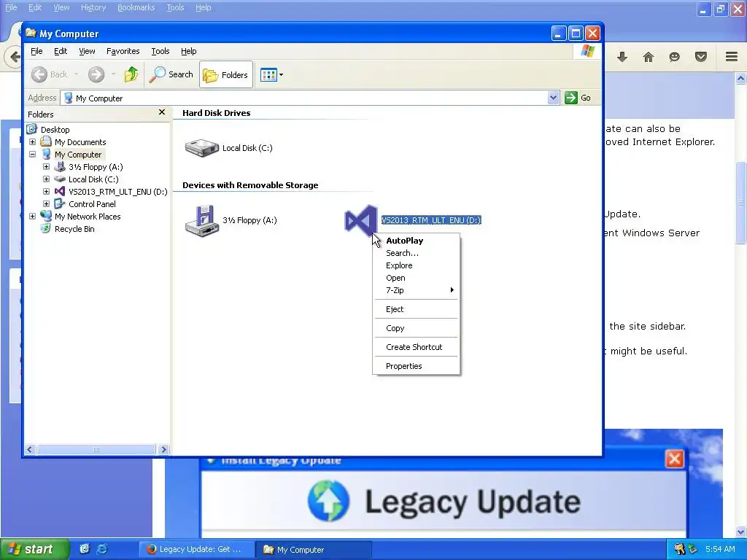
Task: Click the Windows Start button
Action: tap(34, 549)
